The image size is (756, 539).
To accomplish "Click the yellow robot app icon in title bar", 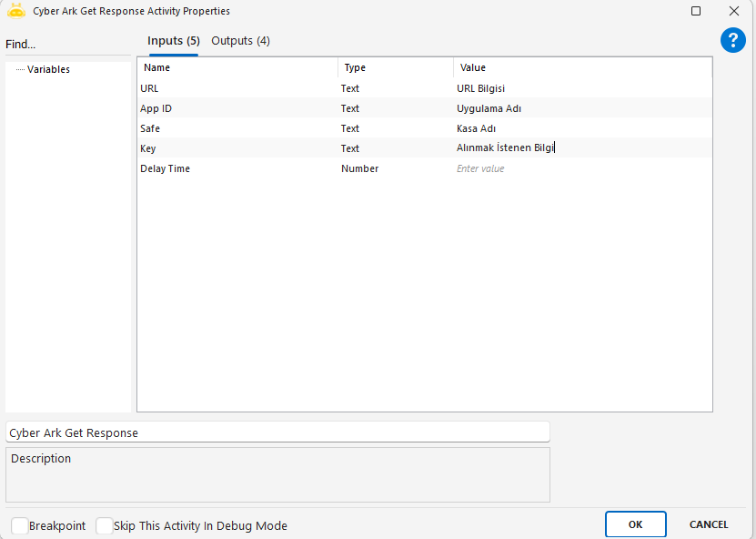I will (15, 11).
